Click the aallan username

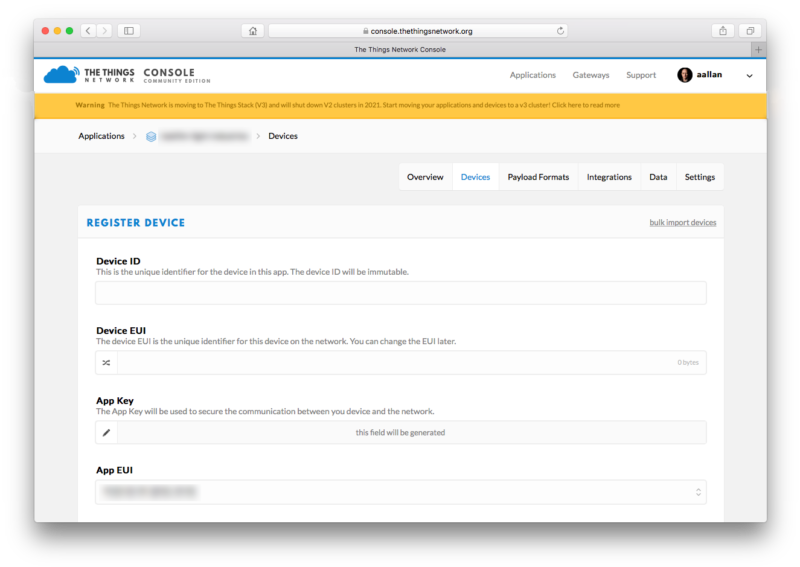709,75
